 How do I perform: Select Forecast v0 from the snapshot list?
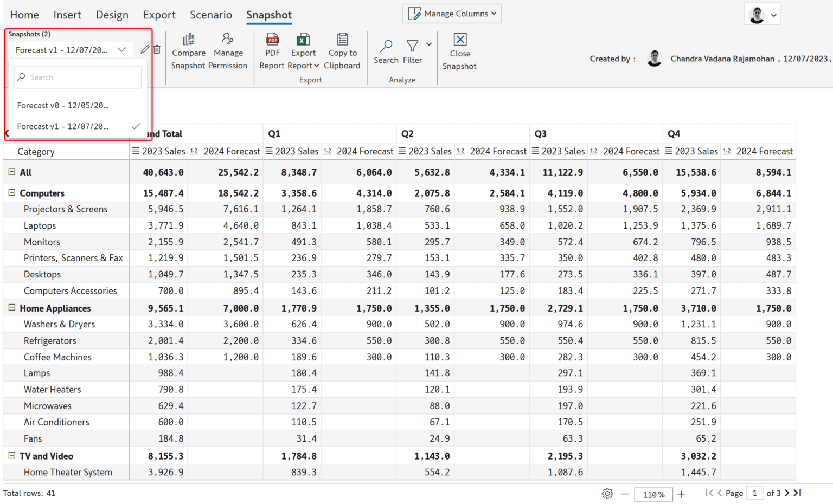63,105
